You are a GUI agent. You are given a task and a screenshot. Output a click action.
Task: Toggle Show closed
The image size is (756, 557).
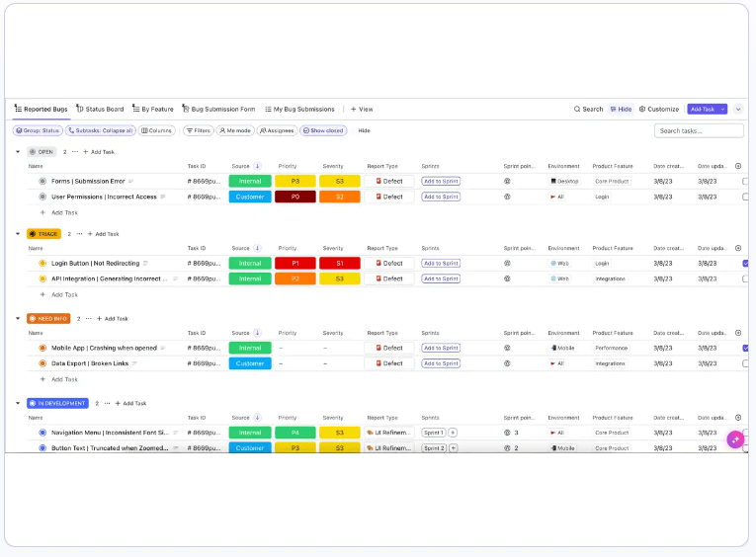tap(323, 130)
